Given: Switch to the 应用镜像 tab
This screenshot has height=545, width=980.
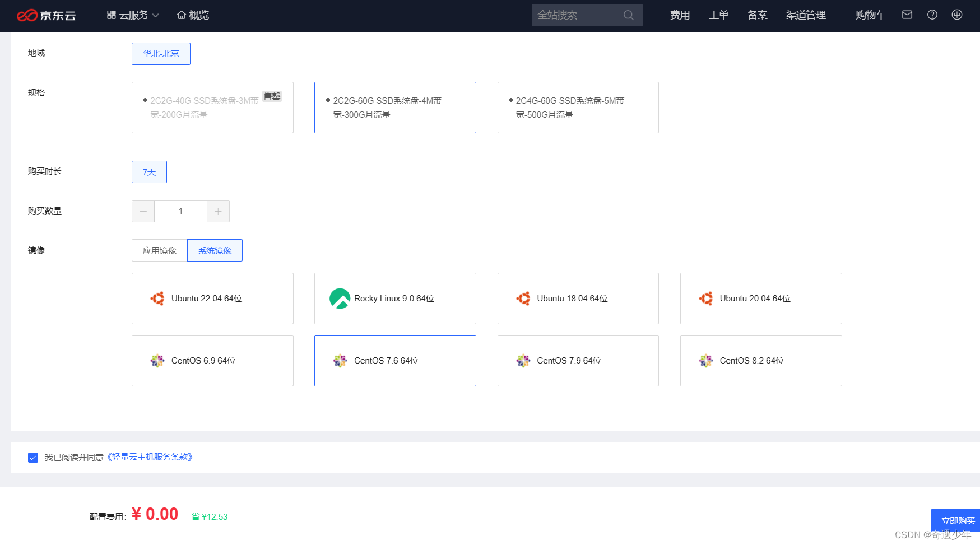Looking at the screenshot, I should [159, 250].
